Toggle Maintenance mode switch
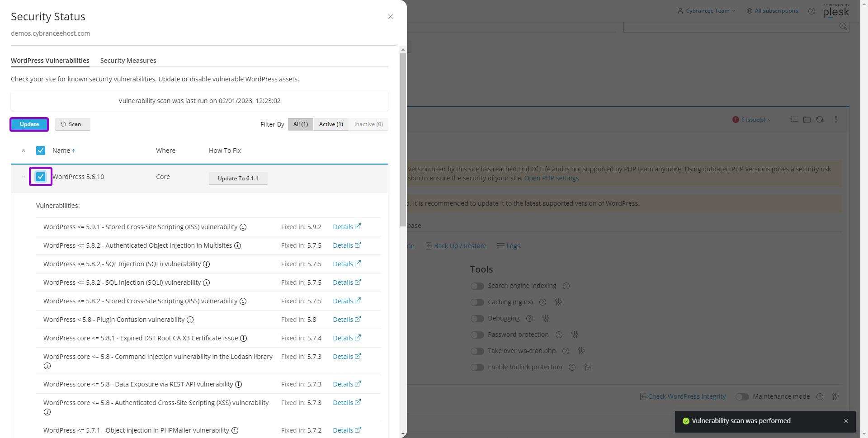868x438 pixels. click(x=742, y=397)
